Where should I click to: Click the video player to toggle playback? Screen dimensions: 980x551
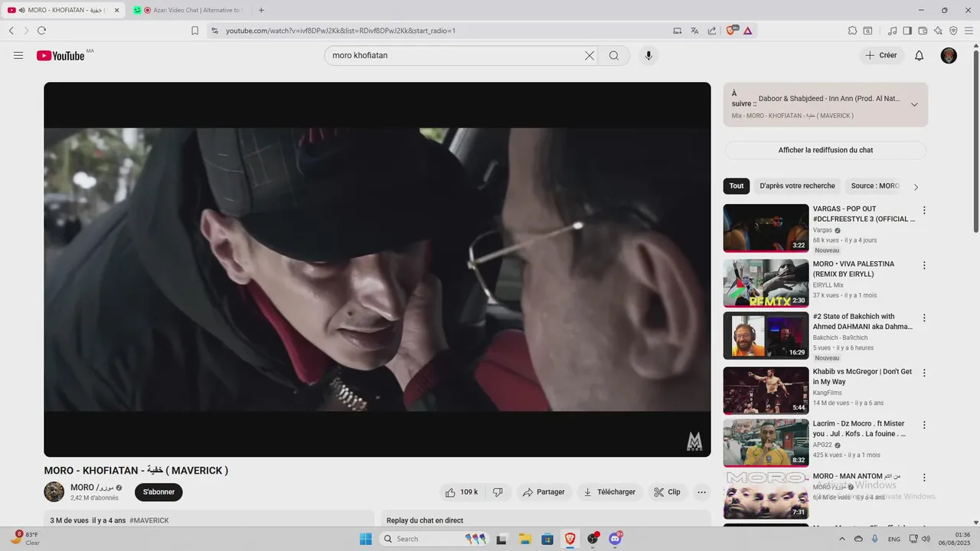tap(377, 269)
